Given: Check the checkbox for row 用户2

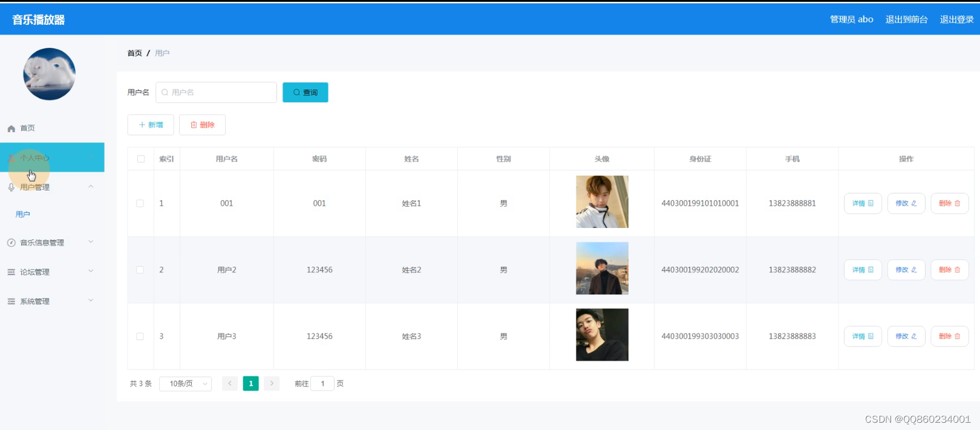Looking at the screenshot, I should (140, 270).
